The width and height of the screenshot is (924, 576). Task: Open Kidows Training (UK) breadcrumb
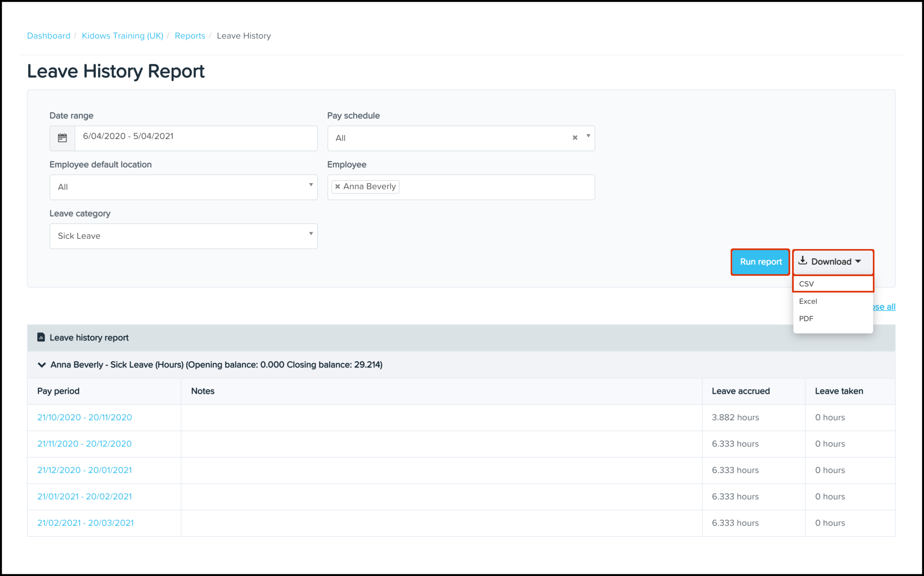click(122, 36)
